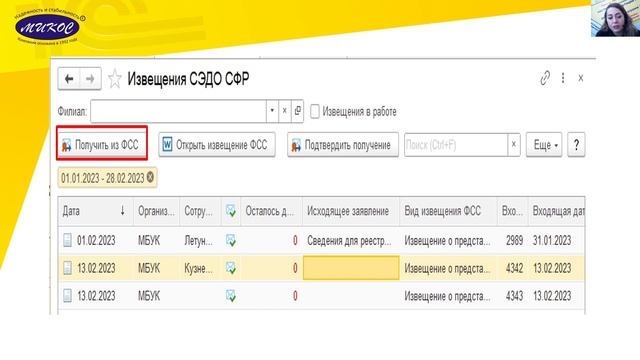Open the Филиал selection form icon
This screenshot has height=360, width=640.
click(x=298, y=111)
